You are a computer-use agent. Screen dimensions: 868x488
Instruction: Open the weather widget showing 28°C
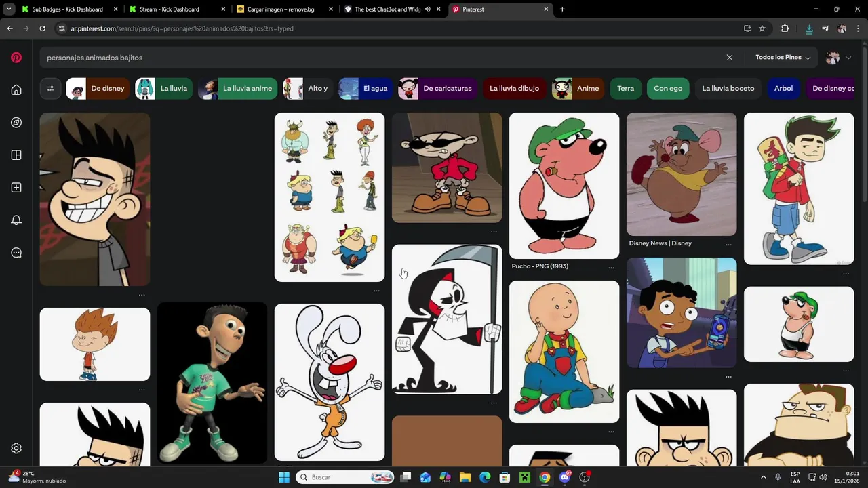[37, 477]
